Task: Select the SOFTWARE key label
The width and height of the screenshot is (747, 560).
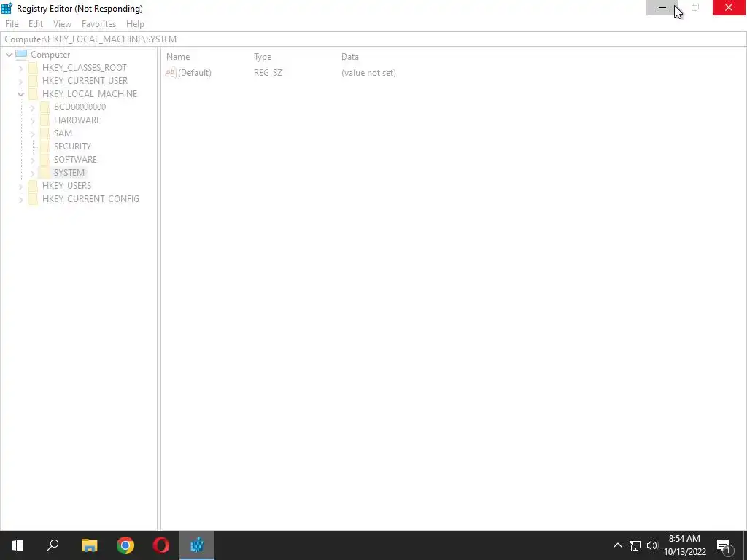Action: tap(75, 159)
